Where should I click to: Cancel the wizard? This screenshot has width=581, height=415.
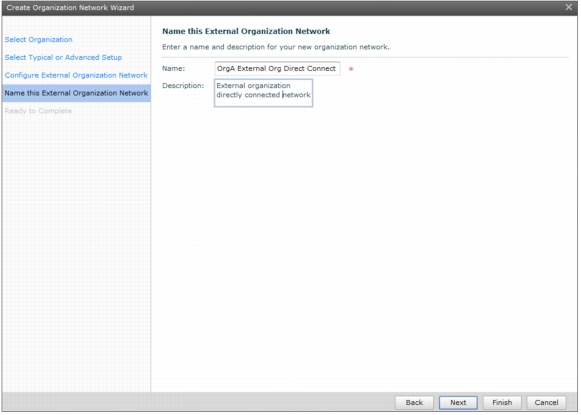546,402
